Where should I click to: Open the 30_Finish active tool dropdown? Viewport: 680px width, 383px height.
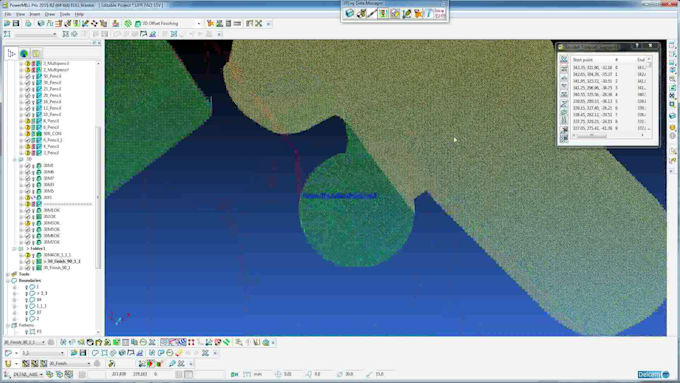coord(89,363)
